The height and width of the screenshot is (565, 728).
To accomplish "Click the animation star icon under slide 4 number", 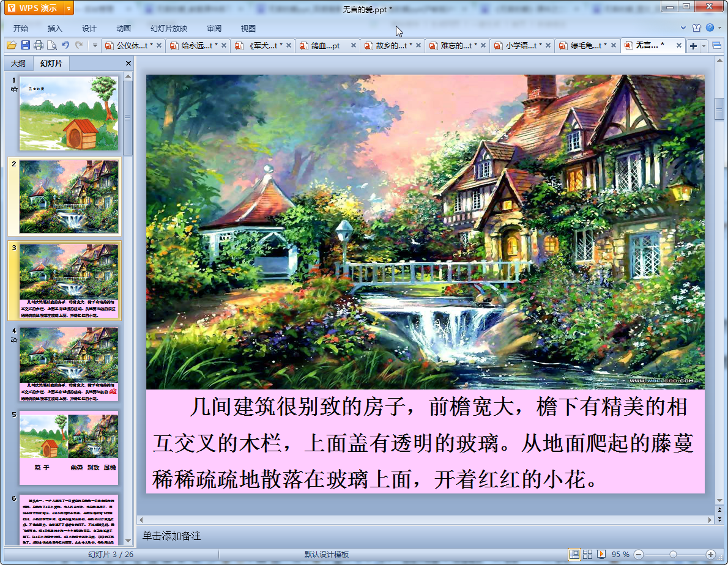I will point(14,340).
